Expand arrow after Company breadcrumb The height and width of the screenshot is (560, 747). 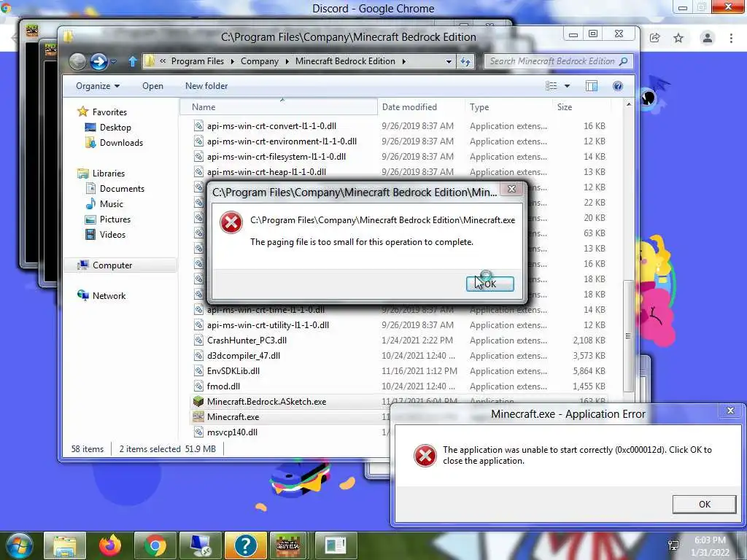pyautogui.click(x=287, y=61)
